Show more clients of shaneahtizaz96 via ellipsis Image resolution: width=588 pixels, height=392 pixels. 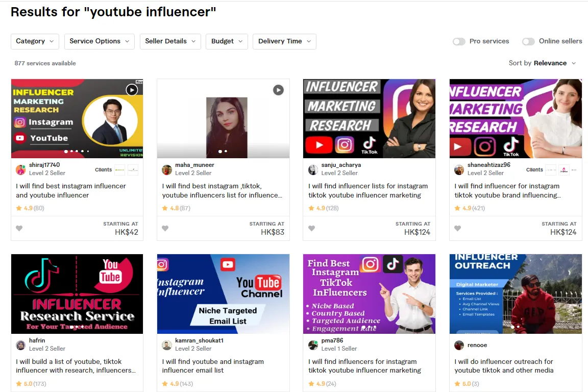pyautogui.click(x=574, y=170)
